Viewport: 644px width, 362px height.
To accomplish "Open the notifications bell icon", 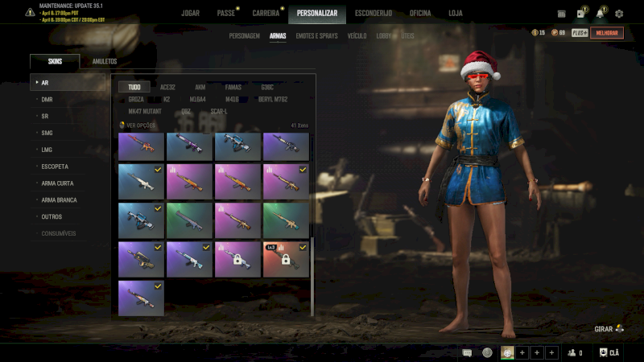I will click(x=600, y=13).
